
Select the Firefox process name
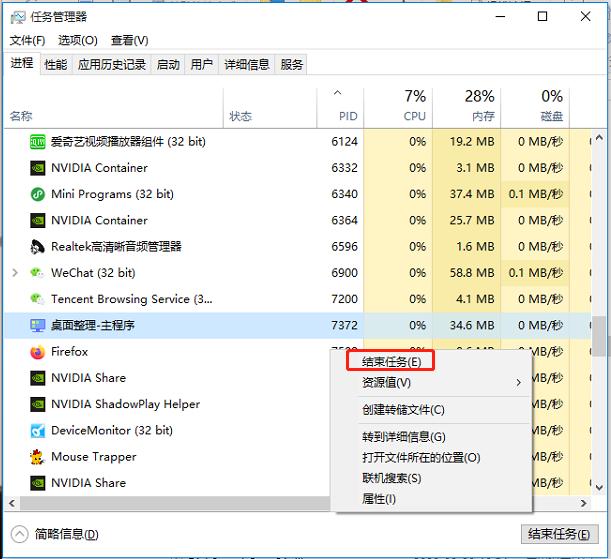69,352
